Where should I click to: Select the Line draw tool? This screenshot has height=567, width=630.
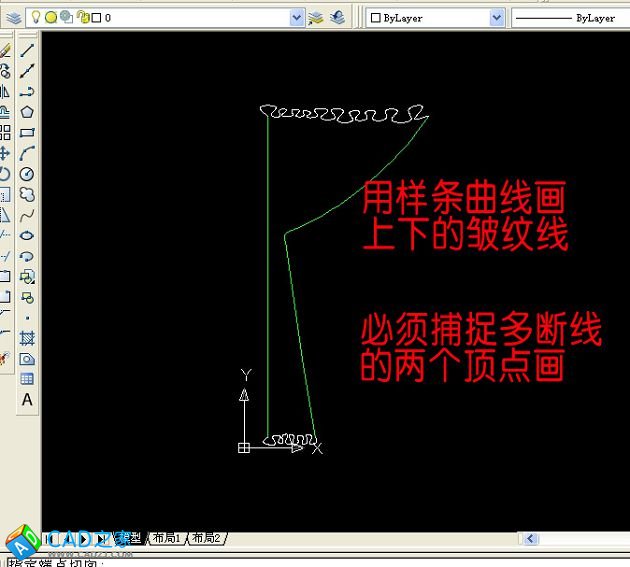27,50
